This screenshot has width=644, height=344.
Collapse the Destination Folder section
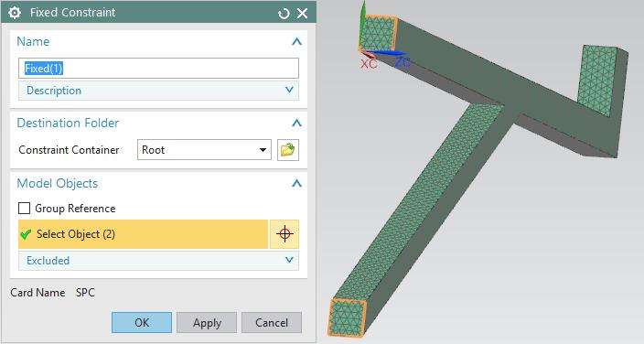click(296, 123)
